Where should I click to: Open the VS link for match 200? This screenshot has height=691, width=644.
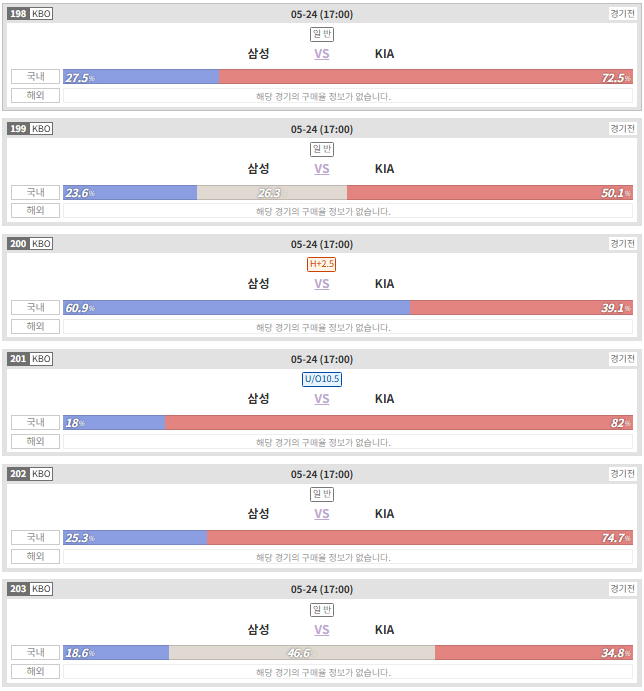(x=321, y=284)
